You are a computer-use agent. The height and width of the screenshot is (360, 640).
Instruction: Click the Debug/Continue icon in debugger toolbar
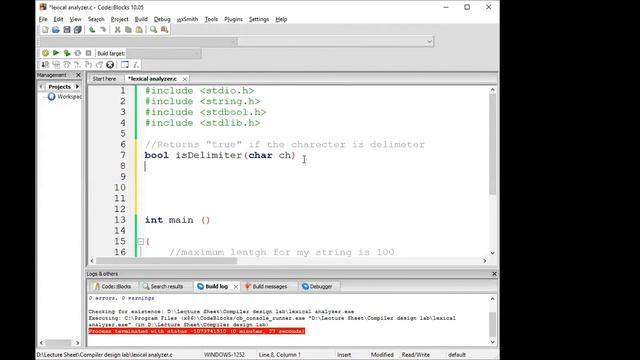coord(45,64)
